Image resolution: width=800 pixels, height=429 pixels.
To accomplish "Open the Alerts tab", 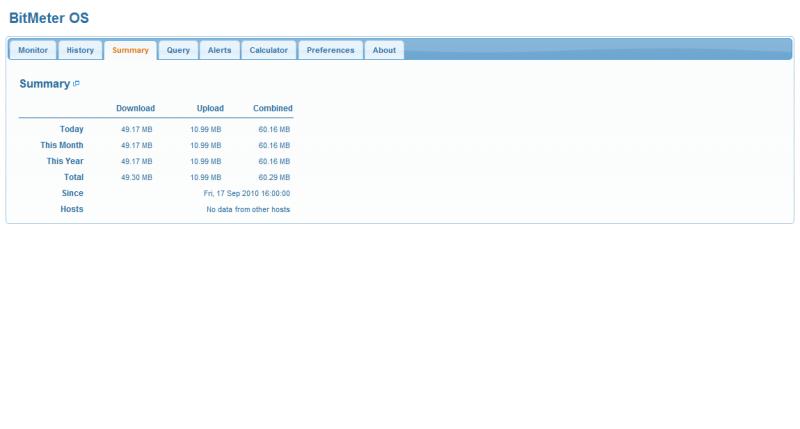I will click(219, 50).
